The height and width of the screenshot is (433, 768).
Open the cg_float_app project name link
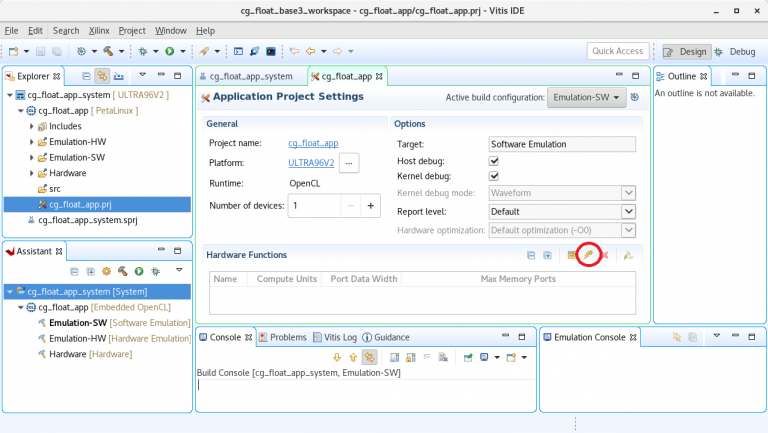[x=313, y=144]
